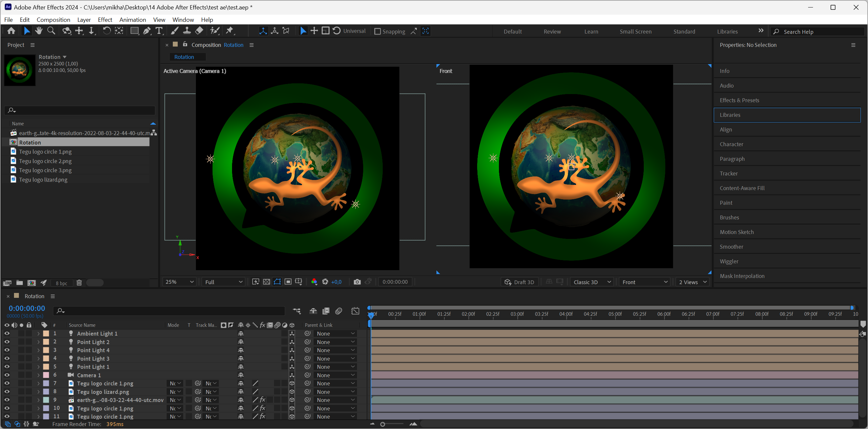Viewport: 868px width, 429px height.
Task: Click the delete trash icon in Project panel
Action: pos(79,283)
